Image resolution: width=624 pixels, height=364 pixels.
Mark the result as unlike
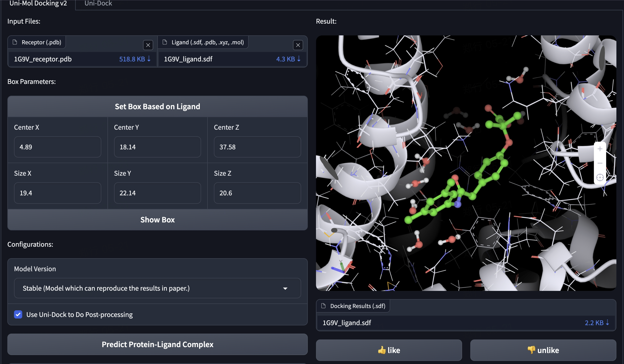(x=543, y=350)
